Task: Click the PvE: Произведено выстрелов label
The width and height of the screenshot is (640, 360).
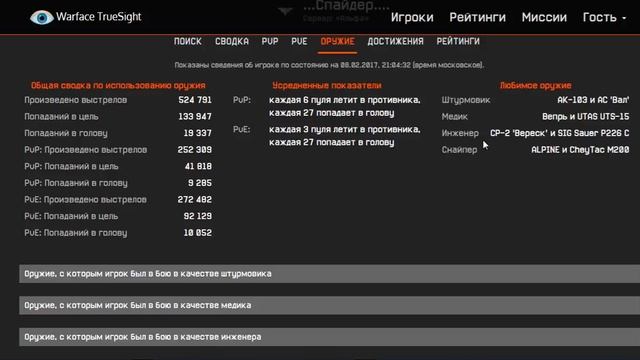Action: tap(85, 200)
